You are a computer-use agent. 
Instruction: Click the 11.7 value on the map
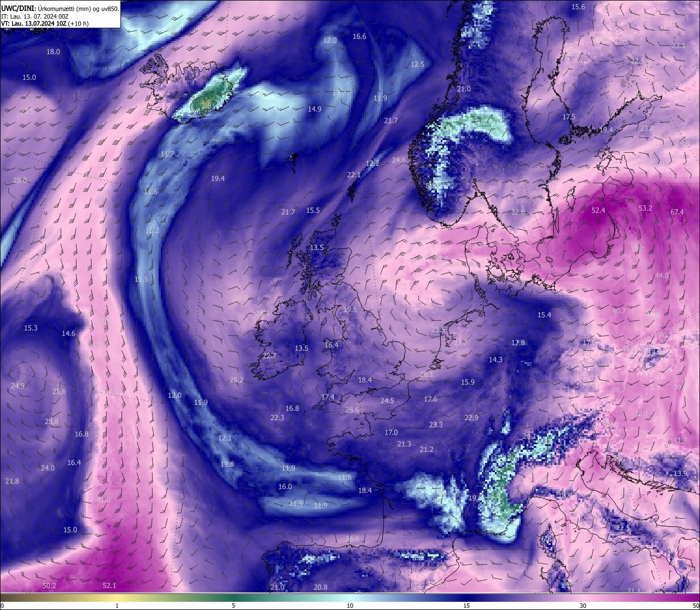click(167, 154)
